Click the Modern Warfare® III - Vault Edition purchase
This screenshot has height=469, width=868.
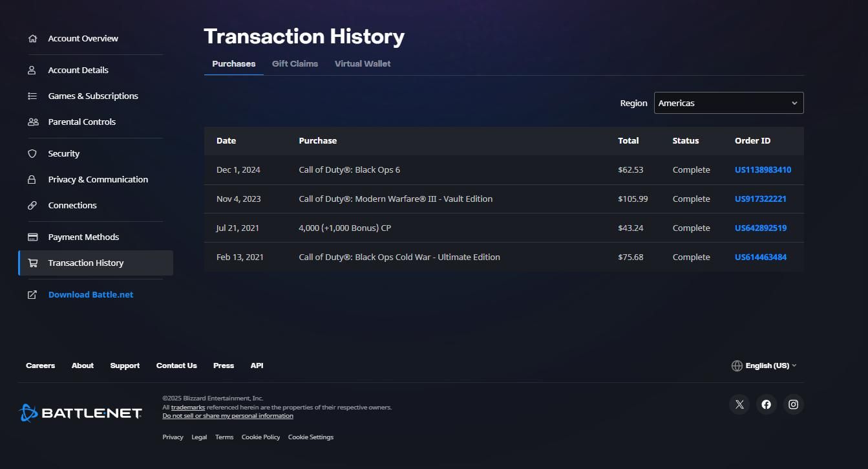396,199
